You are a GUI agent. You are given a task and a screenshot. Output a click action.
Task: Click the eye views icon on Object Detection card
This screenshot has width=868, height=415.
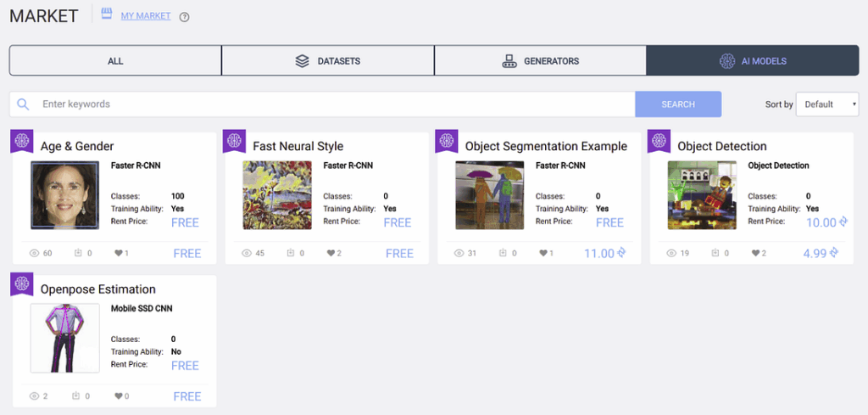[671, 254]
